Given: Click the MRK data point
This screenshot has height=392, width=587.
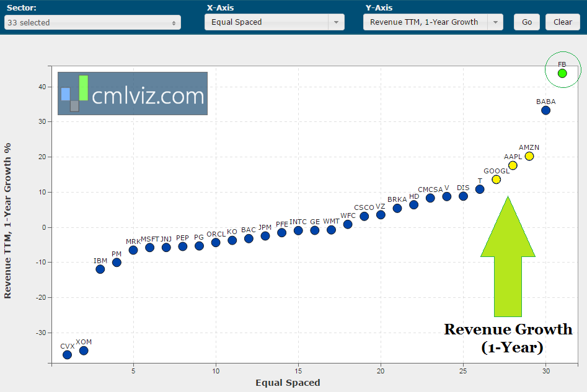Looking at the screenshot, I should click(x=133, y=250).
